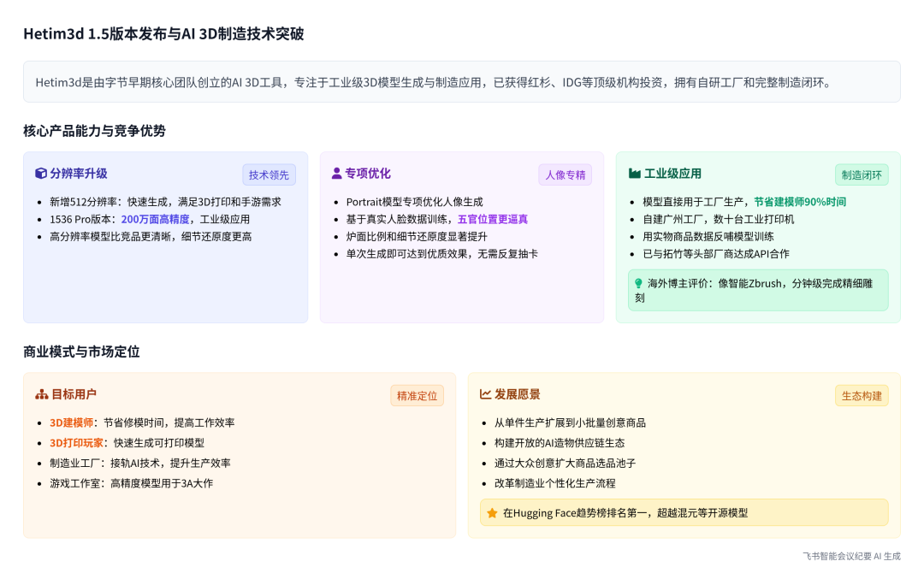Click the bullet 制造业工厂：接轨AI技术
Viewport: 924px width, 573px height.
140,463
